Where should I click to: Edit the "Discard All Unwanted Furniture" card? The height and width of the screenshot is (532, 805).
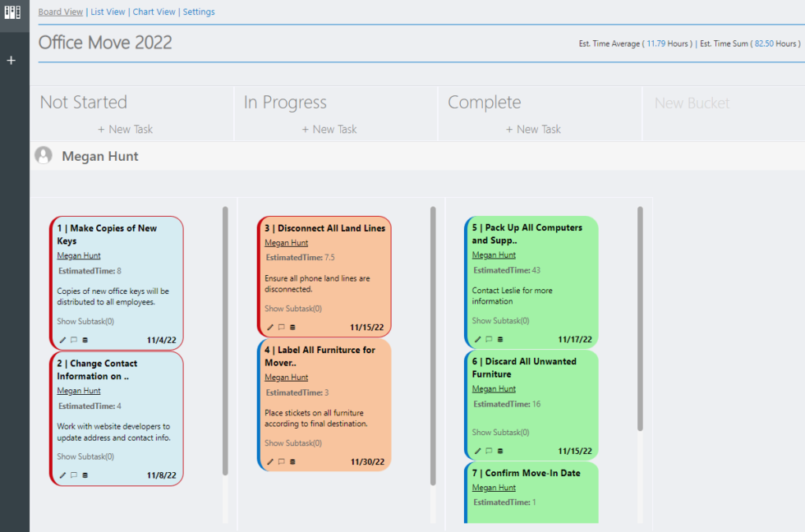point(476,451)
